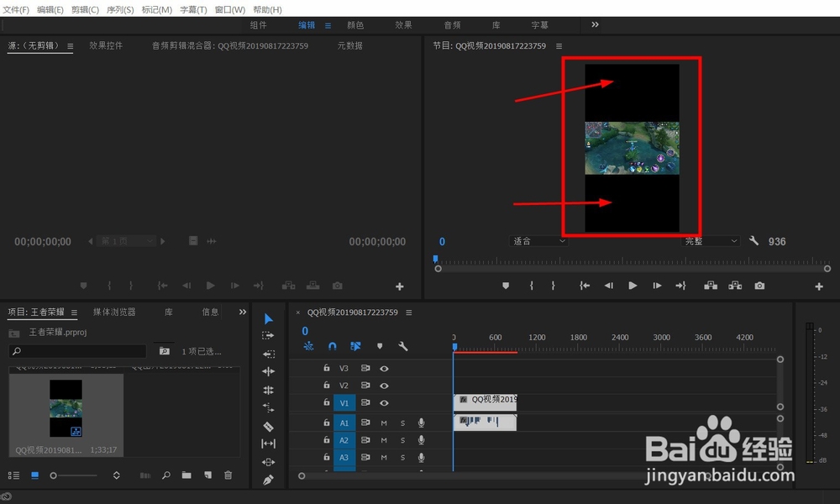This screenshot has height=504, width=840.
Task: Hide track V2 with eye icon
Action: coord(384,386)
